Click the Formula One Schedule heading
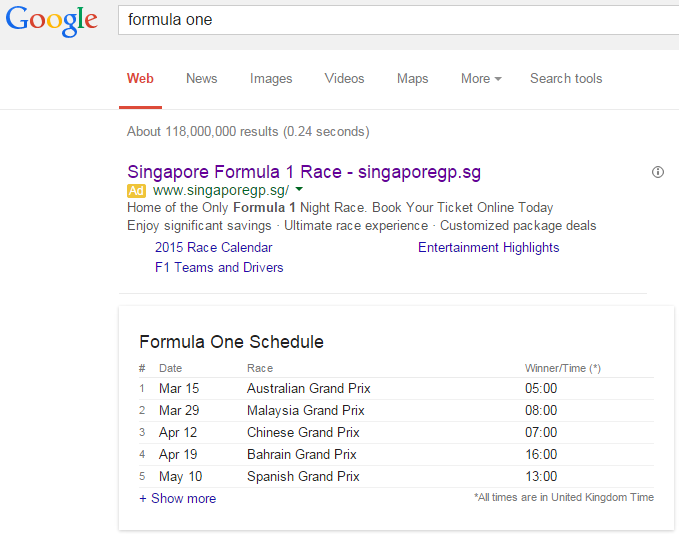This screenshot has width=679, height=539. pyautogui.click(x=231, y=342)
